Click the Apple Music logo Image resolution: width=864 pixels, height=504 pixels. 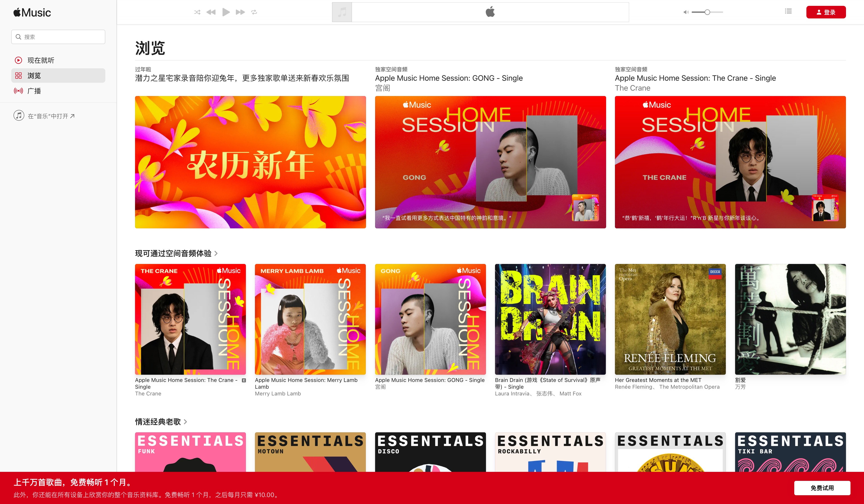(x=32, y=13)
